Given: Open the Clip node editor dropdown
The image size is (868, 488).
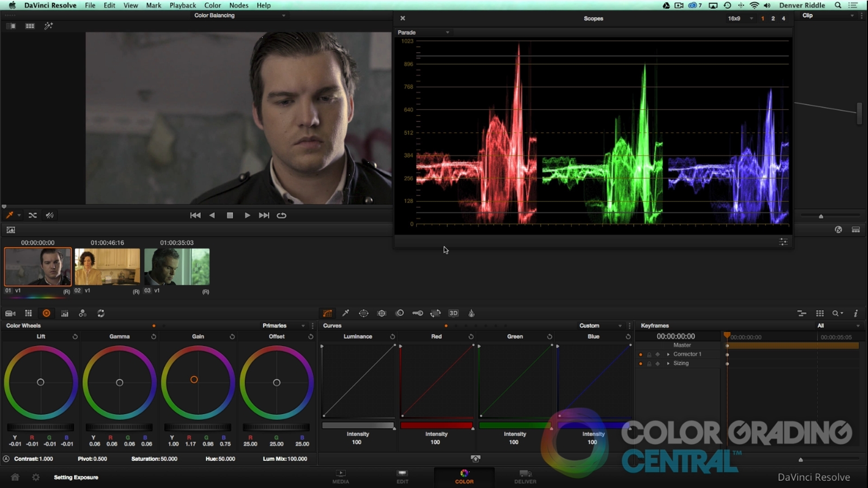Looking at the screenshot, I should click(x=828, y=16).
